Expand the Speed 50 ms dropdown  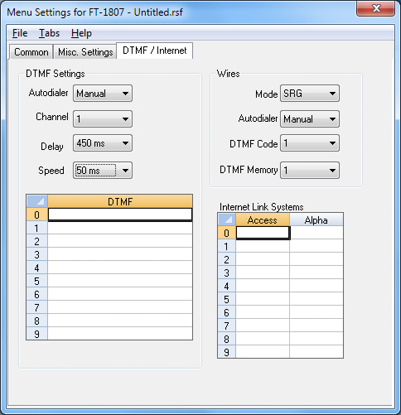pos(103,170)
